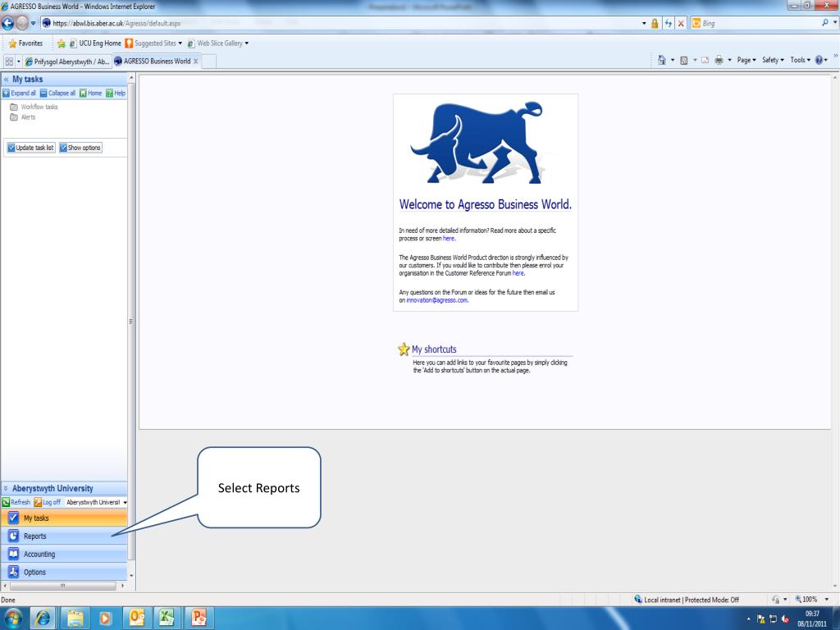
Task: Click the browser Help question mark icon
Action: 819,60
